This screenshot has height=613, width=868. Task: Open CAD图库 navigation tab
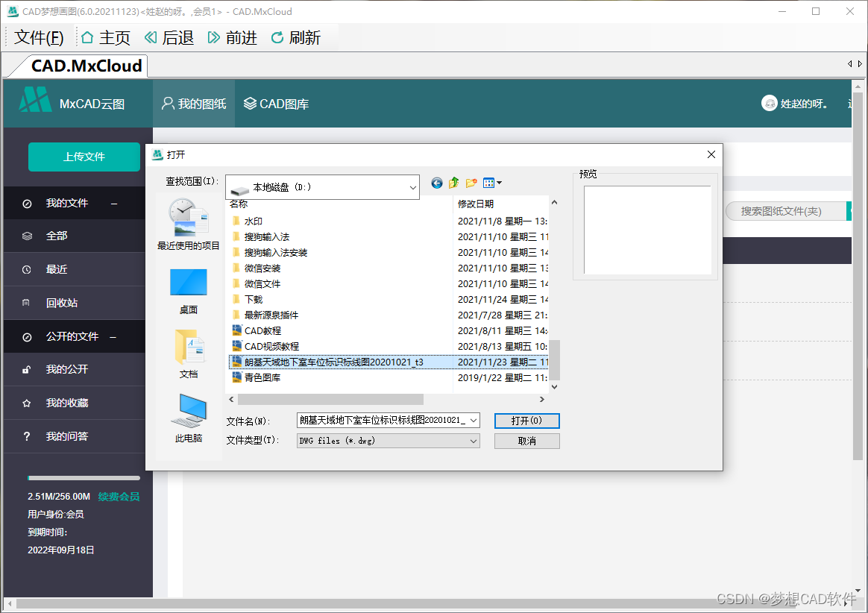[276, 104]
